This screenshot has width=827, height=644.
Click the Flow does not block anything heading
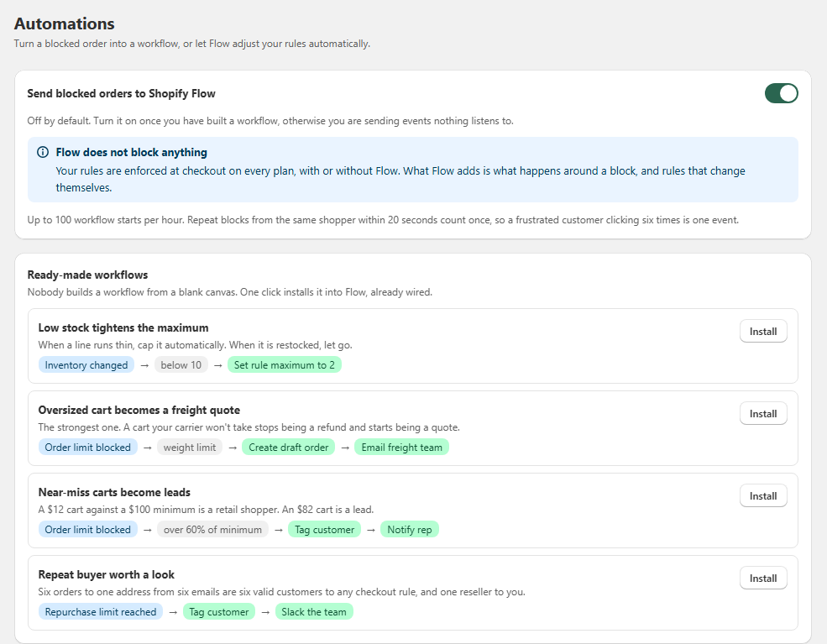(131, 153)
